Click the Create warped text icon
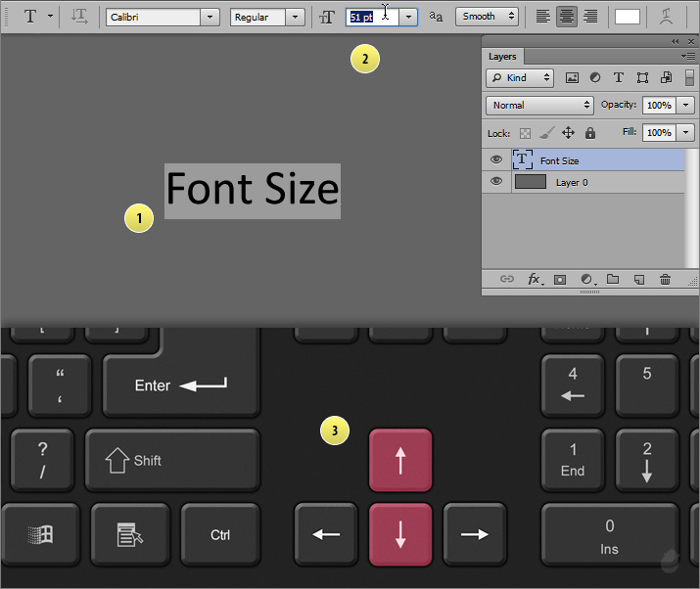 click(x=667, y=17)
